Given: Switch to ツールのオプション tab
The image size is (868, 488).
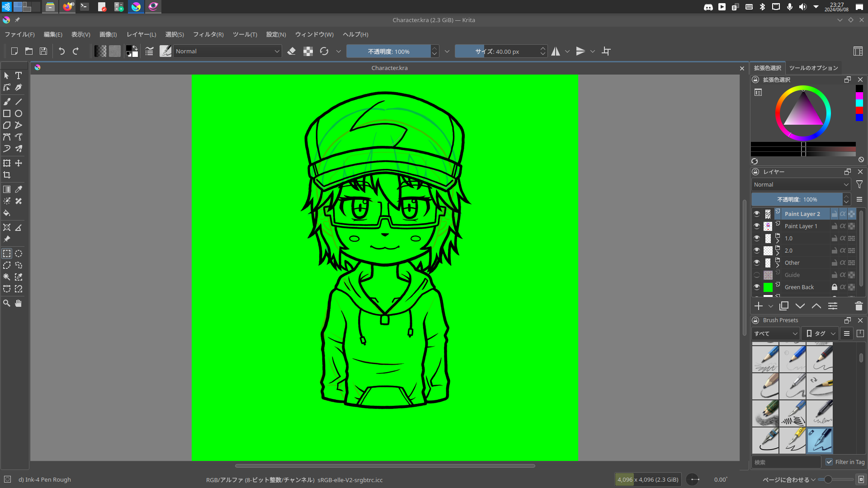Looking at the screenshot, I should point(813,68).
